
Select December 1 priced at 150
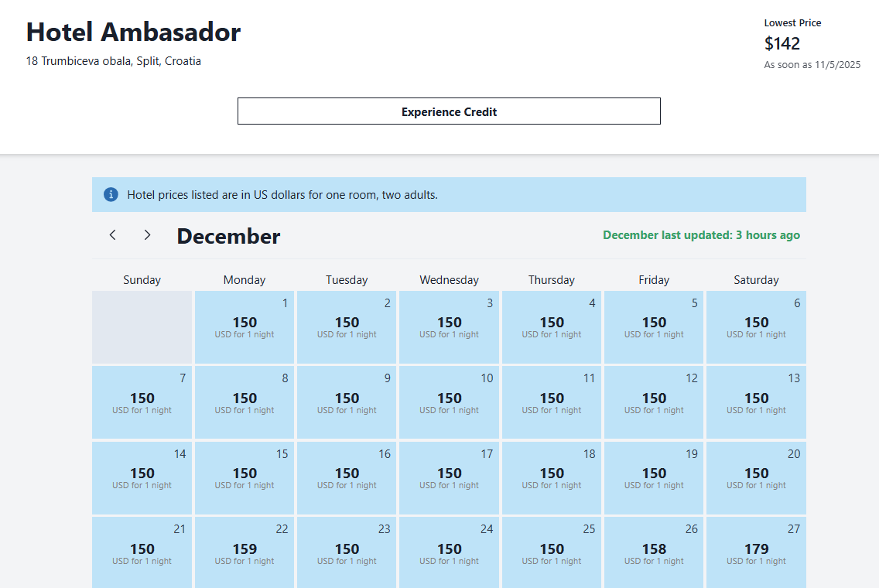245,327
